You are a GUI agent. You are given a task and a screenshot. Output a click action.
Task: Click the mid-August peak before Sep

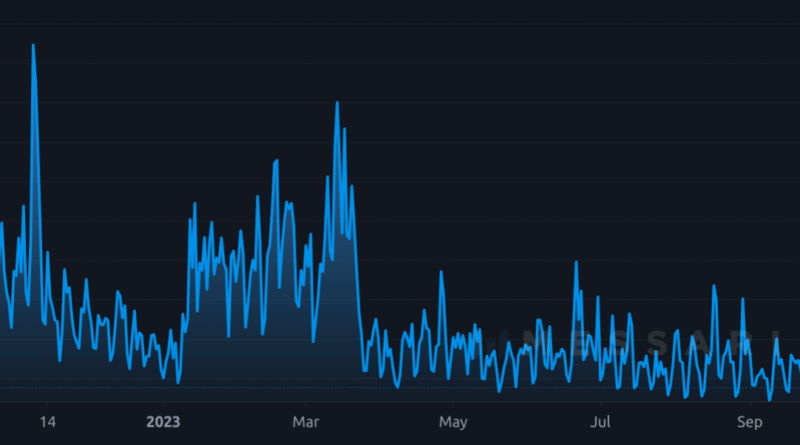click(x=714, y=286)
